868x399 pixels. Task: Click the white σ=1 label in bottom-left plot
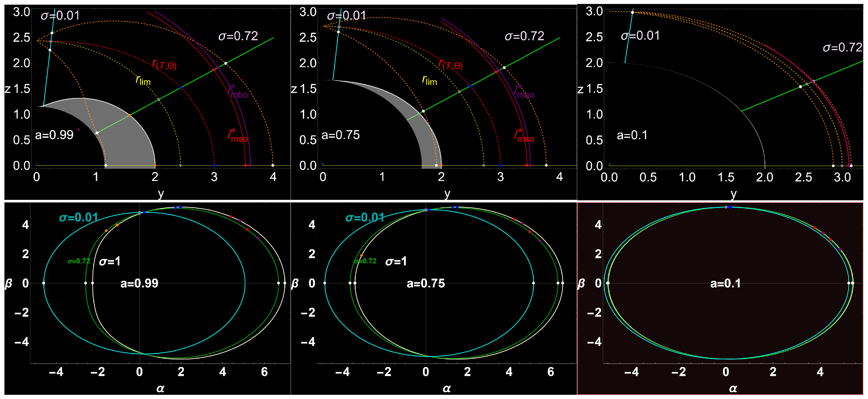(110, 261)
